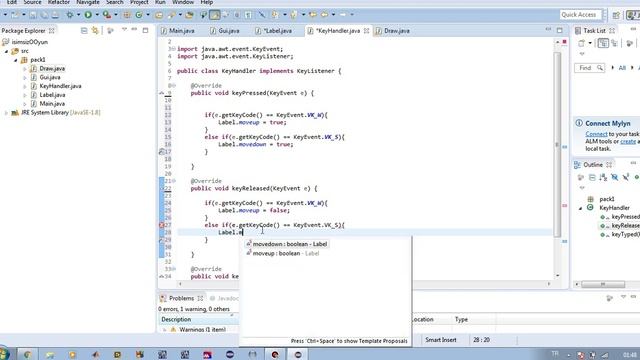Click the Connect link in Connect Mylyn
The width and height of the screenshot is (640, 360).
tap(596, 134)
